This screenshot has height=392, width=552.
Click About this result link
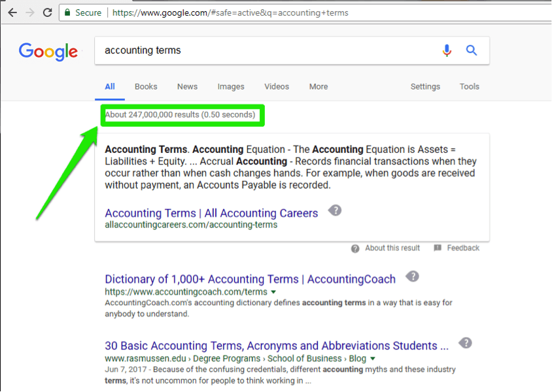pos(392,248)
